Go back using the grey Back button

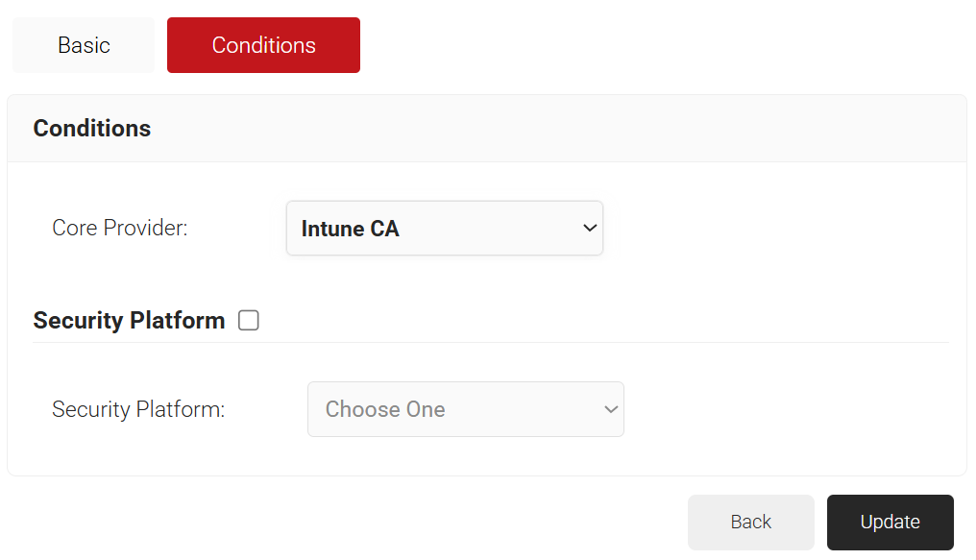[750, 522]
